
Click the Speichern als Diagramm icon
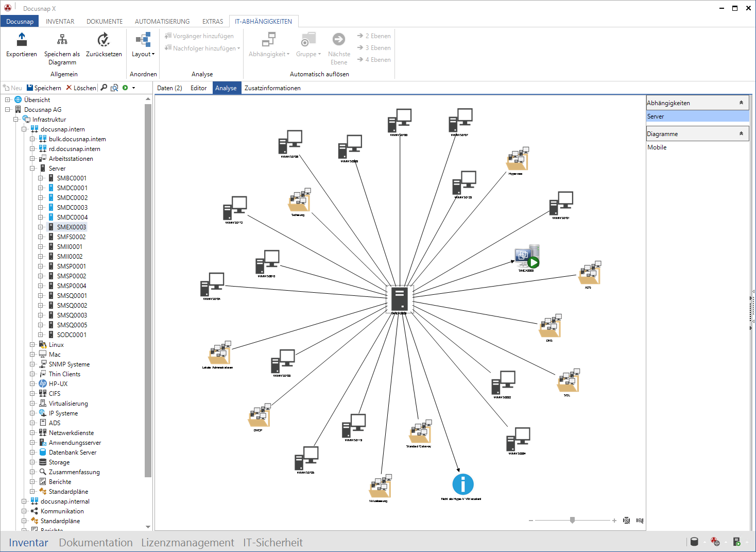(62, 40)
